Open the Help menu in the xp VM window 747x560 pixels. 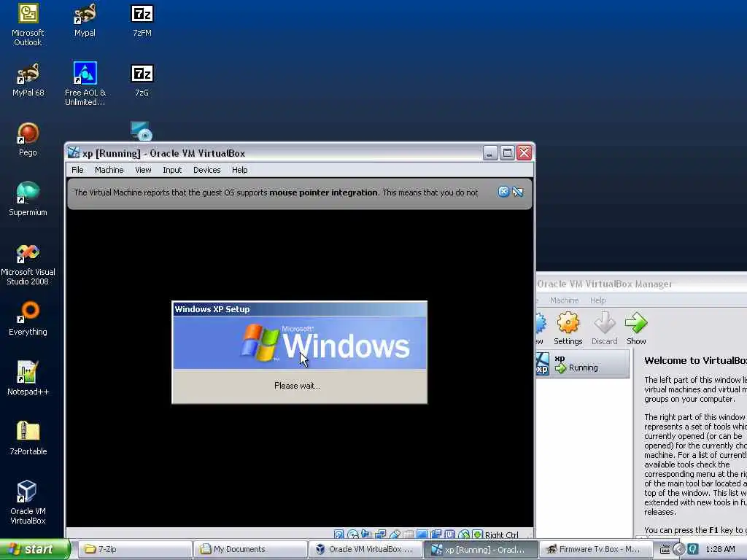(x=239, y=170)
